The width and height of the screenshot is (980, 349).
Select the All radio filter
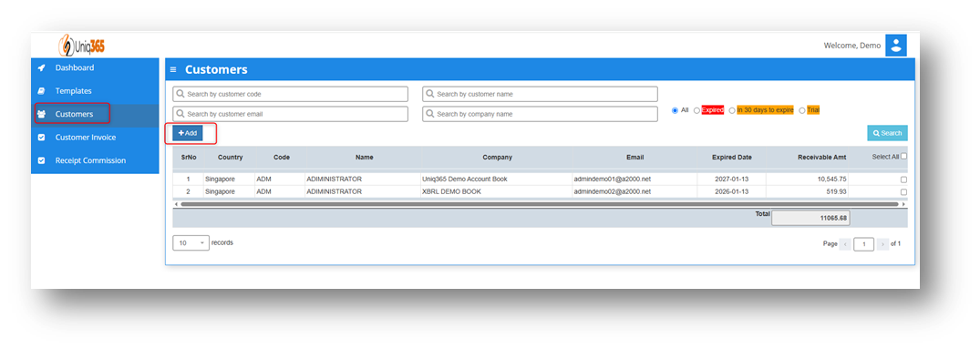675,110
